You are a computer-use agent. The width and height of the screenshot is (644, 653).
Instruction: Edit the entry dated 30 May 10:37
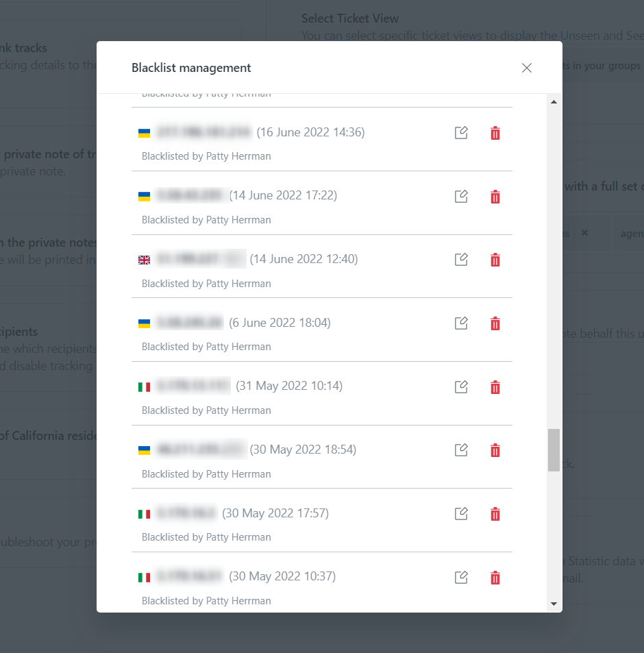pyautogui.click(x=461, y=577)
